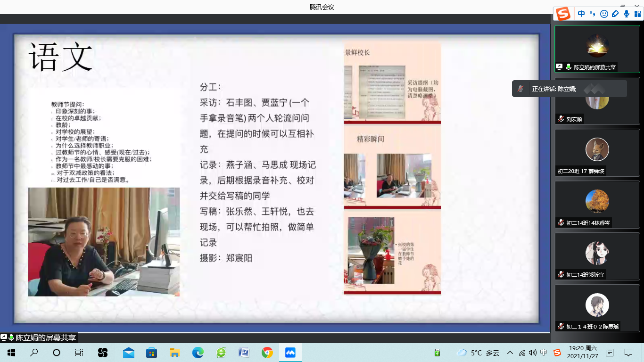Open the 5°C 多云 weather widget
Image resolution: width=644 pixels, height=362 pixels.
point(478,353)
